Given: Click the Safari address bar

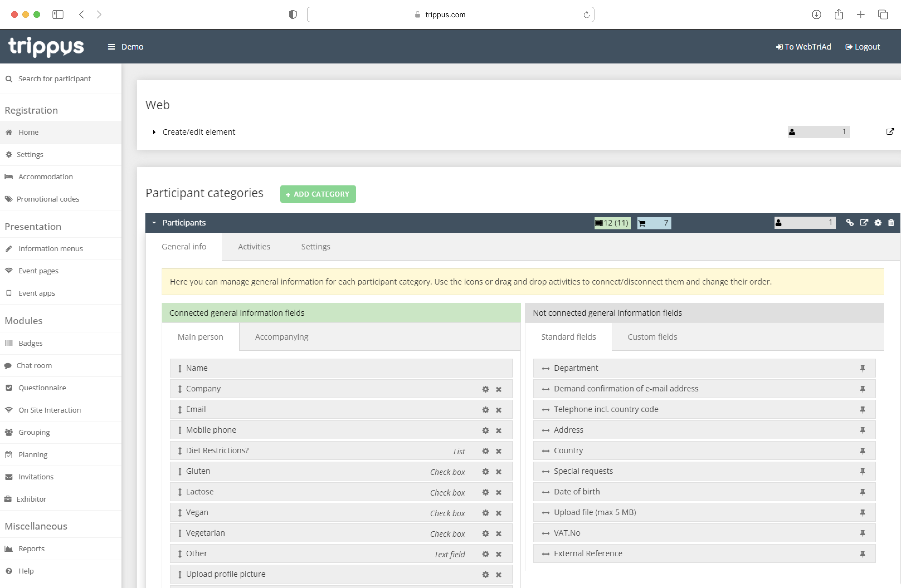Looking at the screenshot, I should pos(450,14).
